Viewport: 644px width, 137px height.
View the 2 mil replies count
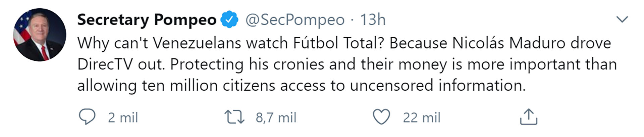pyautogui.click(x=123, y=118)
